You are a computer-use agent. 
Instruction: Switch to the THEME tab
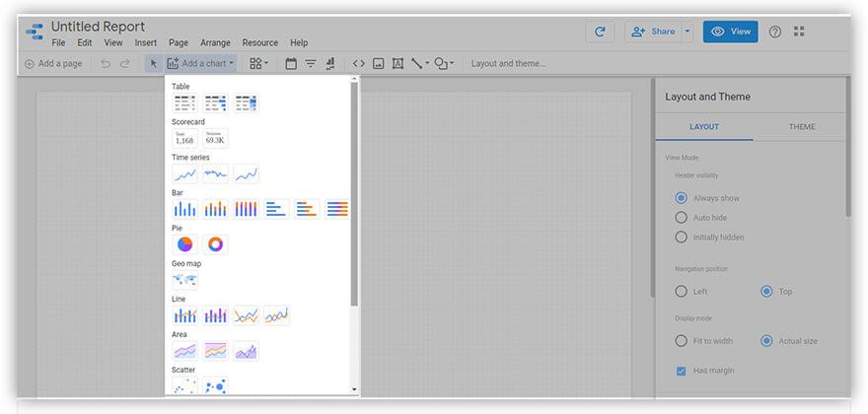coord(802,127)
